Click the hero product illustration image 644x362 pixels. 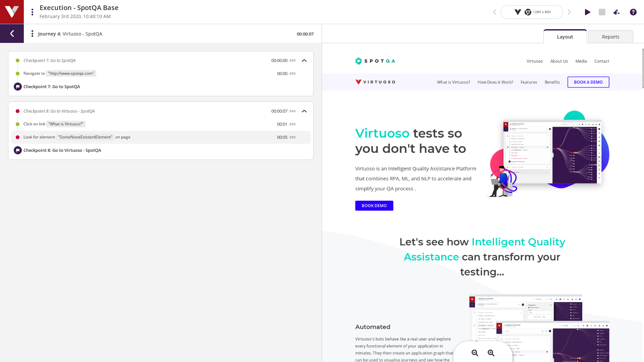[547, 154]
